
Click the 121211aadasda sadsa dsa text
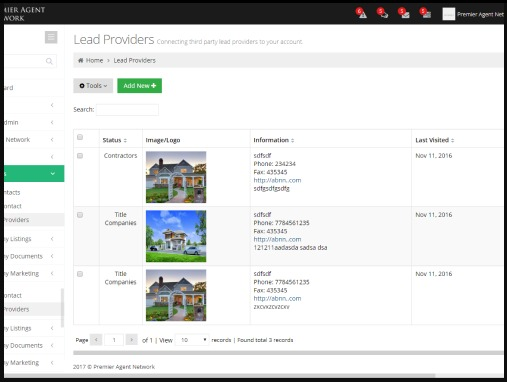coord(290,248)
